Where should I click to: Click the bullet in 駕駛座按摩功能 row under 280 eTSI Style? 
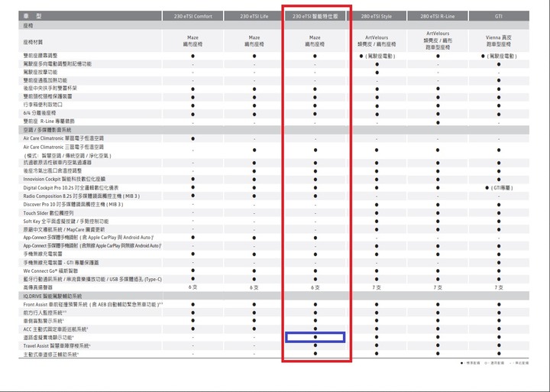coord(377,73)
